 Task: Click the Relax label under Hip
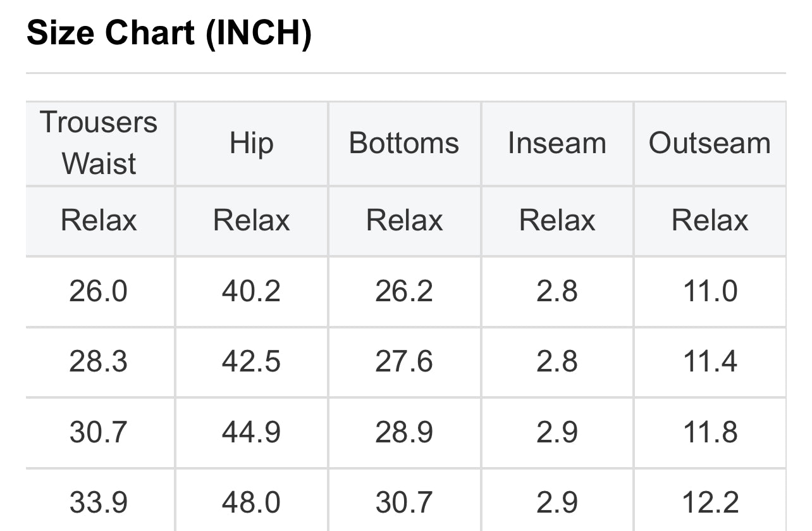click(x=251, y=220)
